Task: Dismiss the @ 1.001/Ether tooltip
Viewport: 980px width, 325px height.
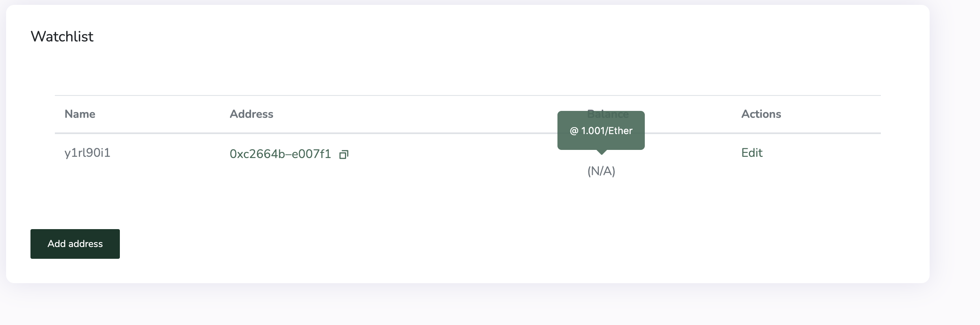Action: [601, 130]
